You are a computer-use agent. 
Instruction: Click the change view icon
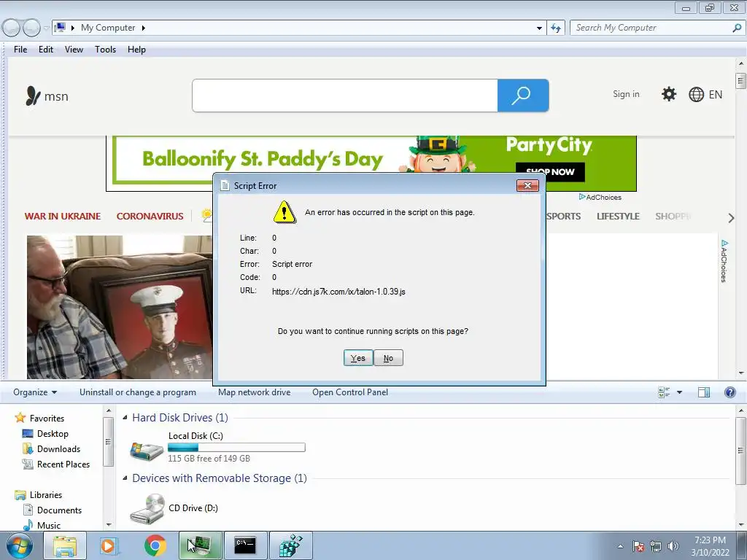pos(664,392)
